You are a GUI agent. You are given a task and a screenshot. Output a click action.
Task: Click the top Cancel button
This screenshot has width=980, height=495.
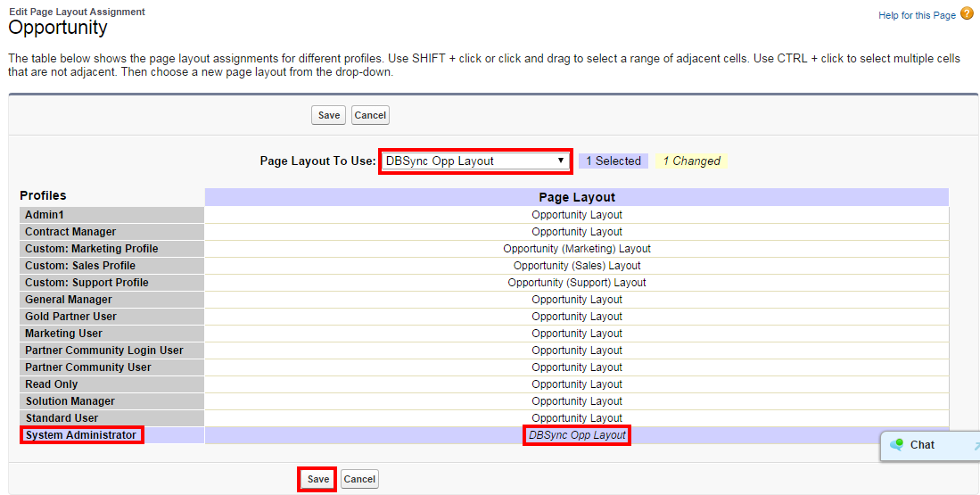point(370,115)
